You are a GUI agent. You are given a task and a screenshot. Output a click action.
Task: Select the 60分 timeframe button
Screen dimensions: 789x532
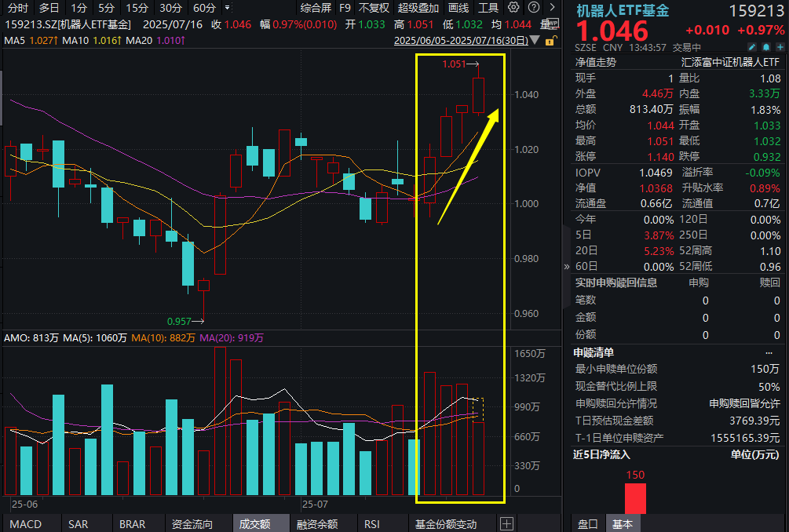[x=204, y=8]
